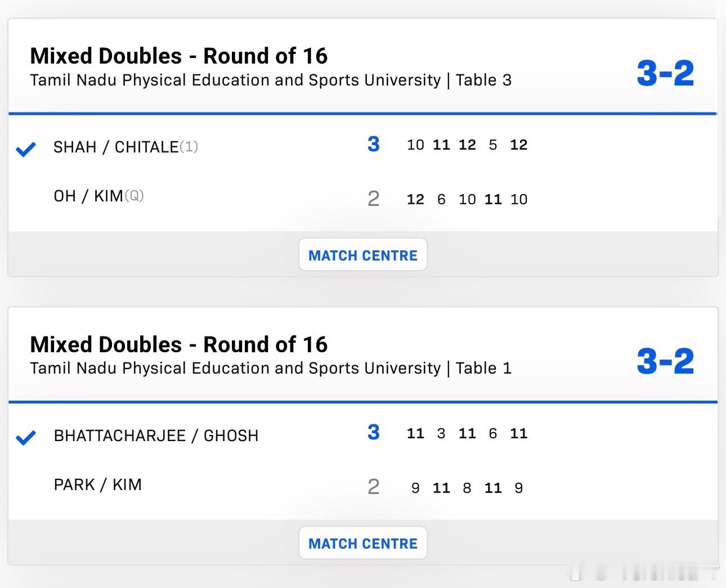Image resolution: width=726 pixels, height=588 pixels.
Task: Click the seed (1) label next to CHITALE
Action: pyautogui.click(x=189, y=147)
